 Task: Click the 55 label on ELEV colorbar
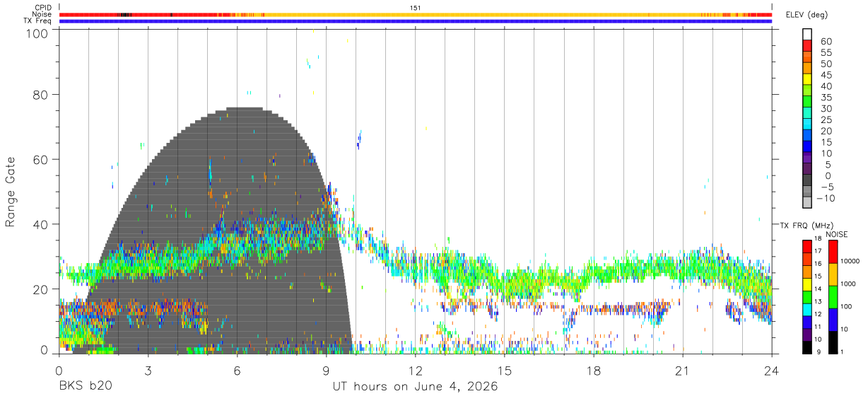click(825, 53)
